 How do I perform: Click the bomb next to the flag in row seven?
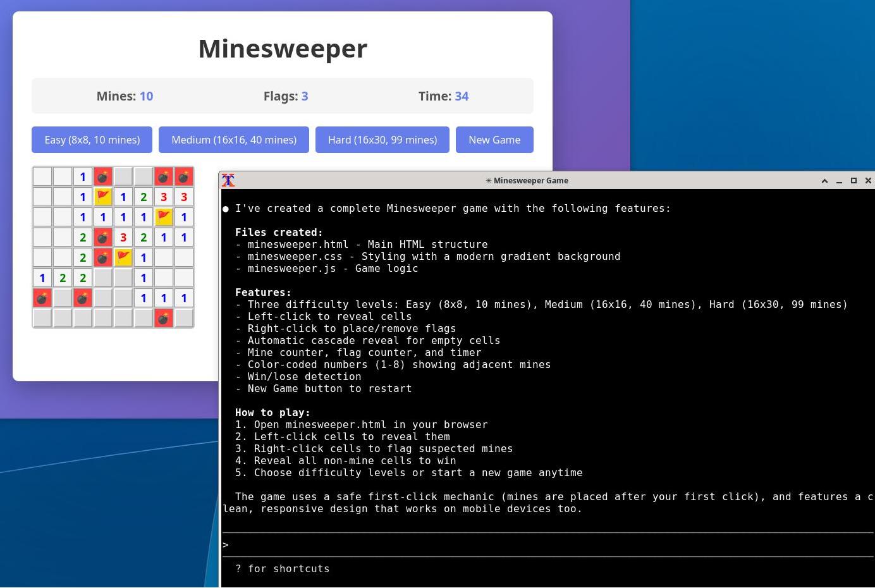click(103, 257)
